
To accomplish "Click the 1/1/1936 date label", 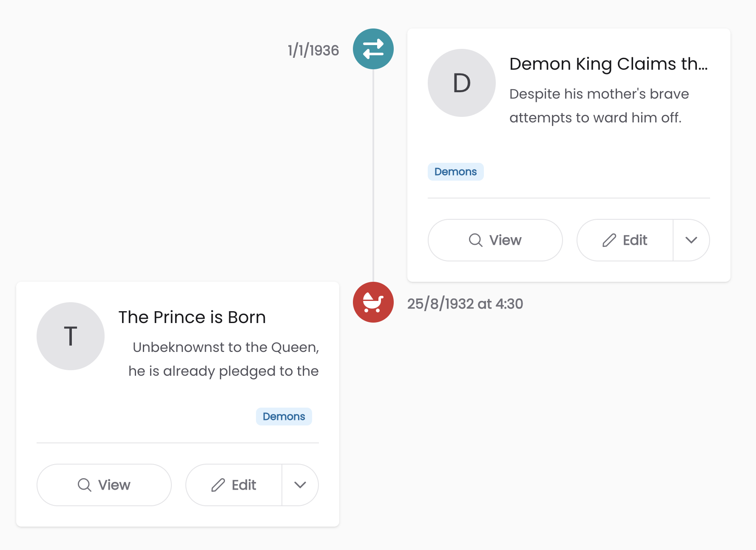I will coord(313,51).
